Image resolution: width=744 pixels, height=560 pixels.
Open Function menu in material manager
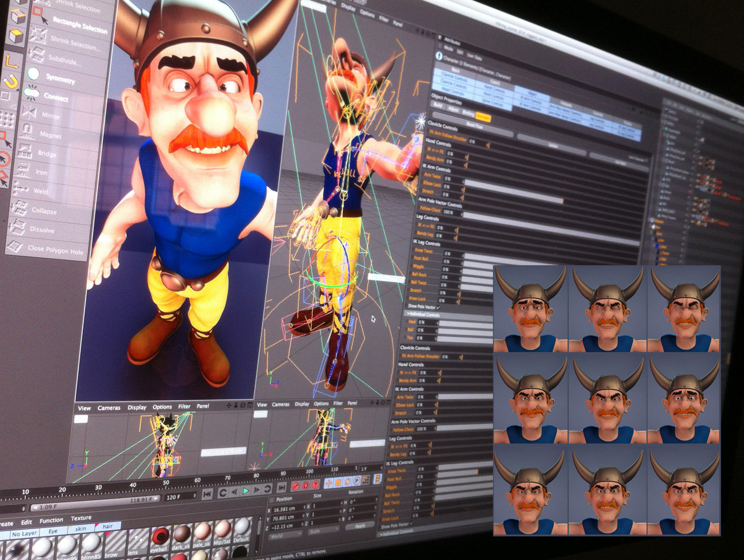pos(51,520)
